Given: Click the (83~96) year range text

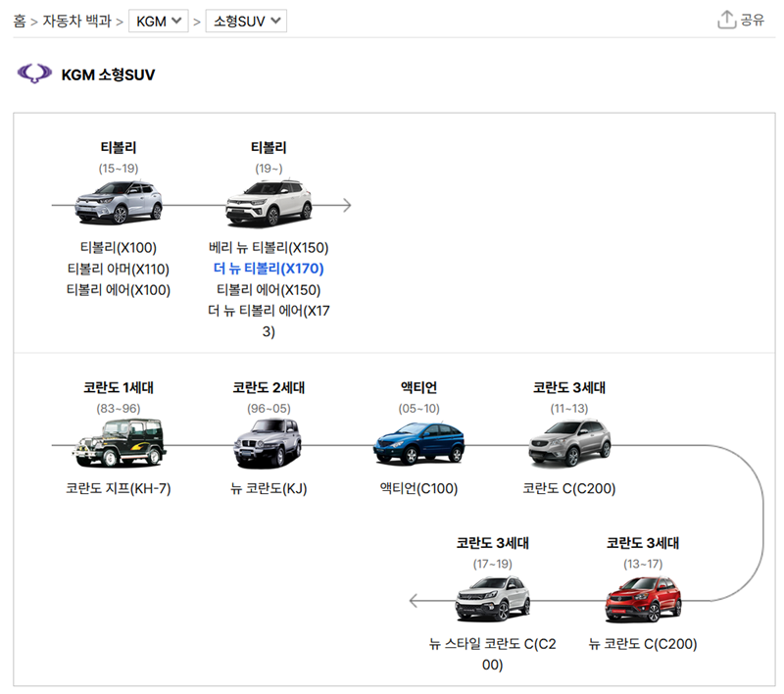Looking at the screenshot, I should tap(119, 409).
